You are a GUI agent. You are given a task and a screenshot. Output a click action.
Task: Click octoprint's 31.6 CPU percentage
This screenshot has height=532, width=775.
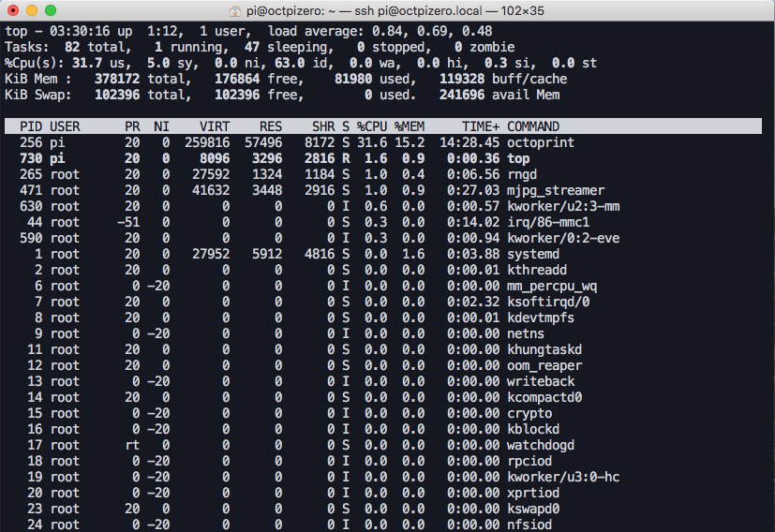pos(372,142)
